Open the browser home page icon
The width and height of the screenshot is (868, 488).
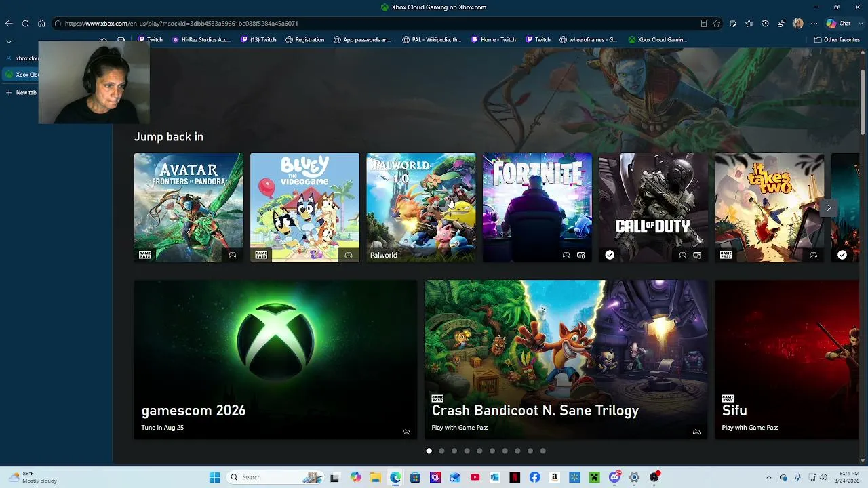[x=41, y=23]
